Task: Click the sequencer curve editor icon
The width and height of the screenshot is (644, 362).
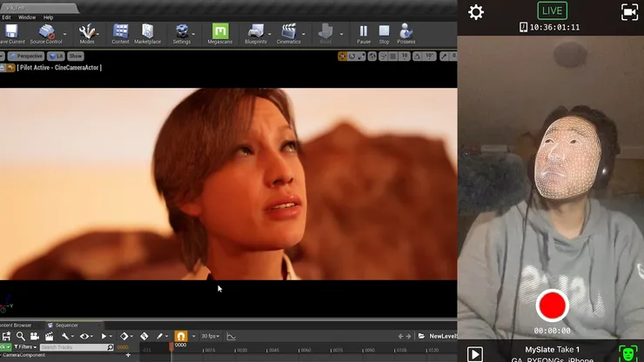Action: 231,337
